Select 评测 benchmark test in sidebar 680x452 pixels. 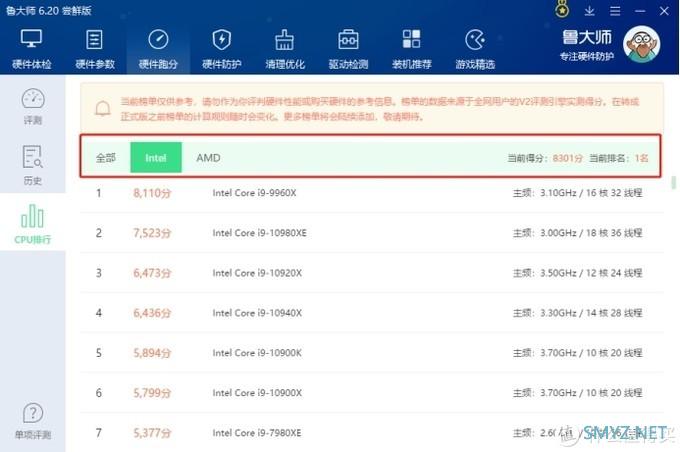(x=33, y=106)
